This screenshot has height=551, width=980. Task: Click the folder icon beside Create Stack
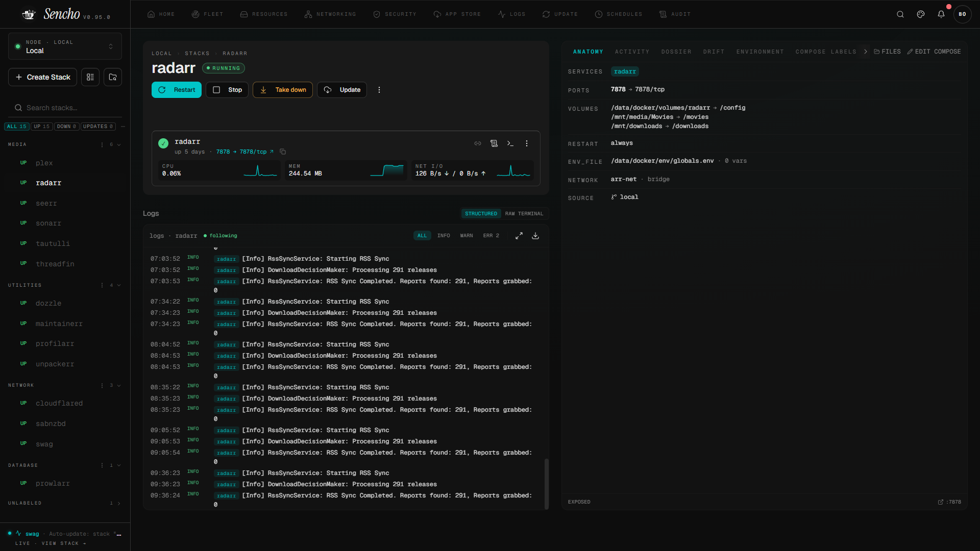(113, 77)
